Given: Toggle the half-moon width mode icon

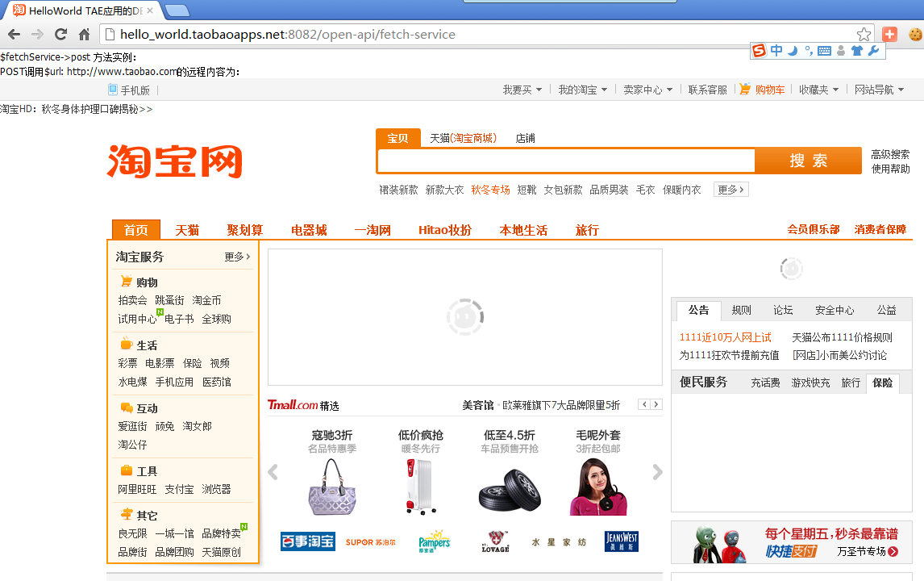Looking at the screenshot, I should coord(793,51).
